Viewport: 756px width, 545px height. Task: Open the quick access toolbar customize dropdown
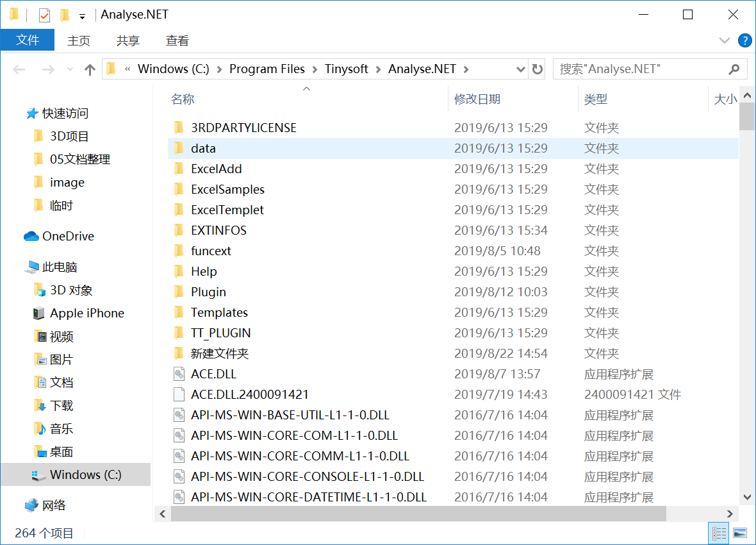(x=83, y=17)
